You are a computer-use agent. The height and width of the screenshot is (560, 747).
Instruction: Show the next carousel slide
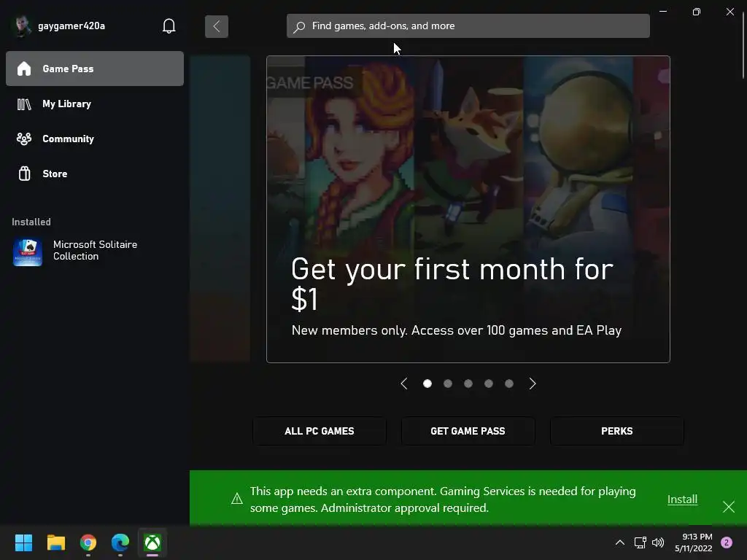(532, 384)
